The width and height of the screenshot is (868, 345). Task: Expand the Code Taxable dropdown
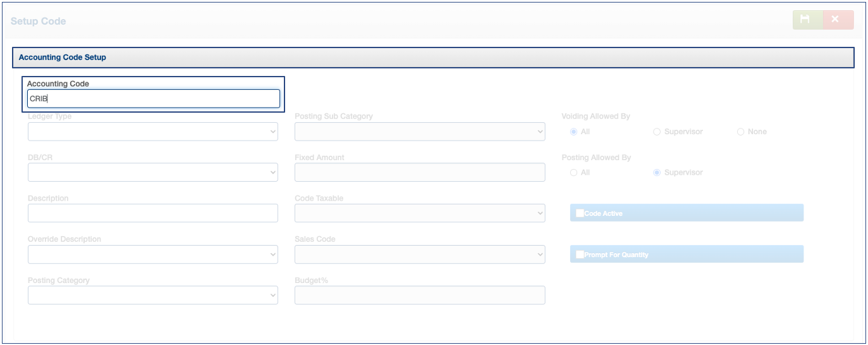(x=419, y=213)
